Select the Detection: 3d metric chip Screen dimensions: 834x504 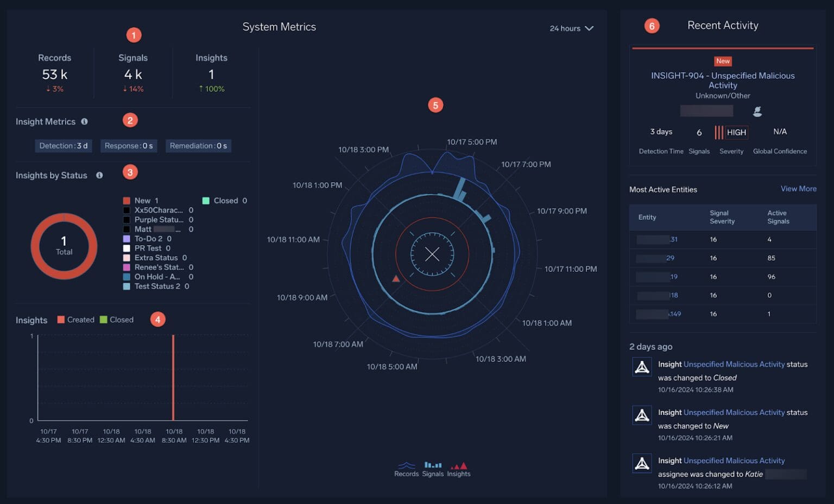(x=63, y=145)
